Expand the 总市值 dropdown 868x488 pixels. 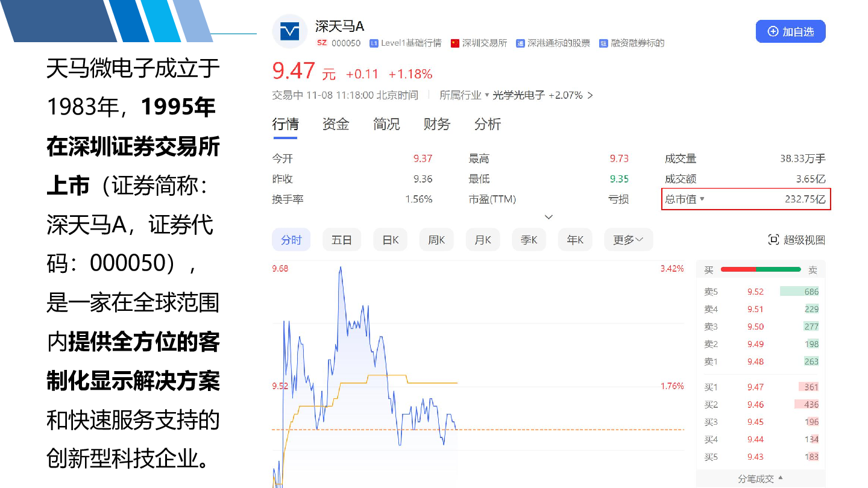[x=702, y=199]
